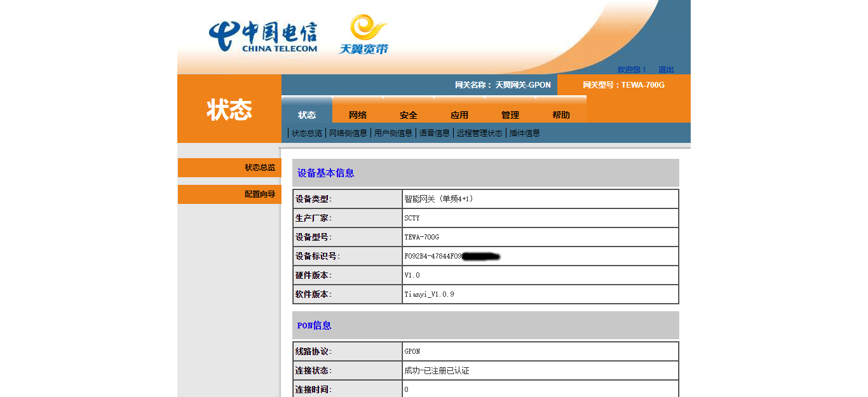Check 远程管理状态 remote management status
This screenshot has height=397, width=868.
point(478,133)
